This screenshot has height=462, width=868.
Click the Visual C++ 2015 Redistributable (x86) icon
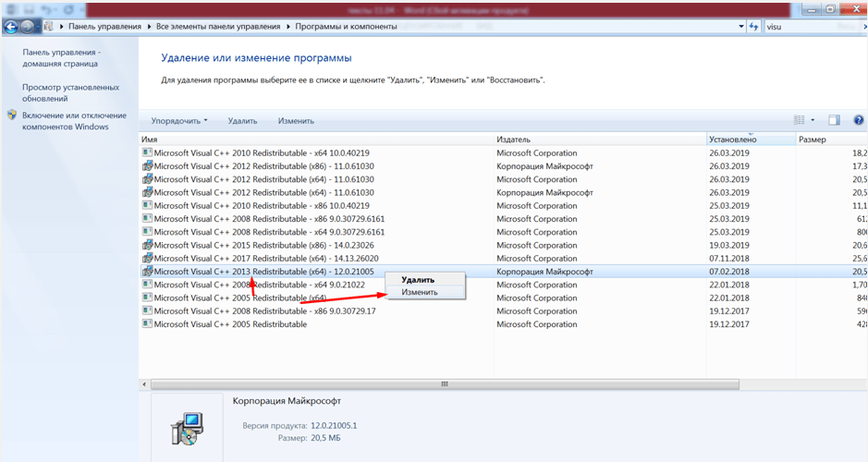146,246
